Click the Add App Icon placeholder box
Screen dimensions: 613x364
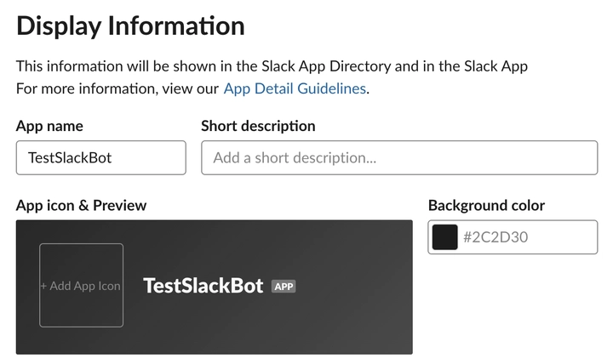click(x=82, y=285)
